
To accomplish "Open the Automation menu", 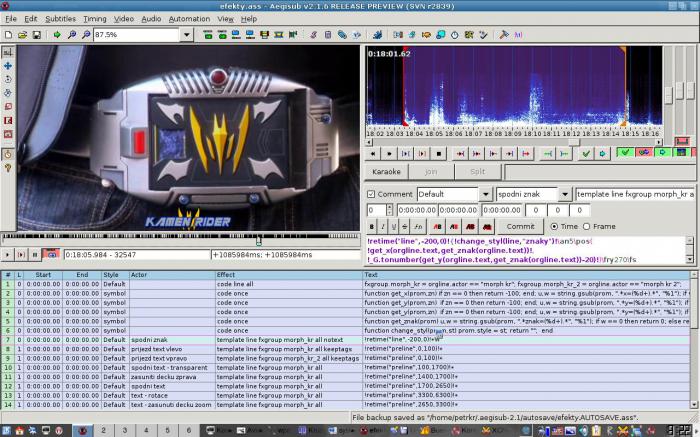I will (189, 19).
